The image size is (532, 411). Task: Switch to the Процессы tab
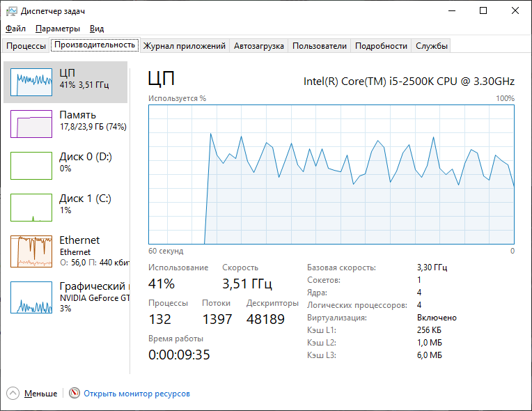(26, 46)
